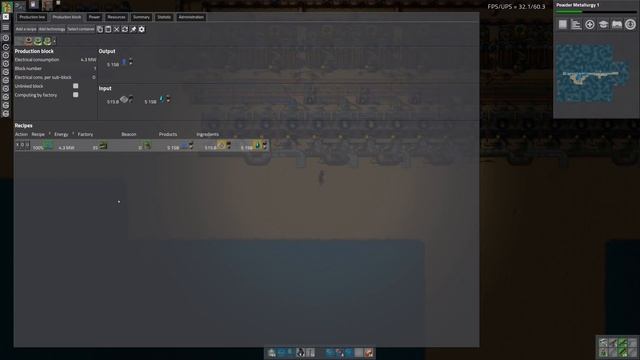Image resolution: width=640 pixels, height=360 pixels.
Task: Click the square white icon above minimap
Action: coord(562,24)
